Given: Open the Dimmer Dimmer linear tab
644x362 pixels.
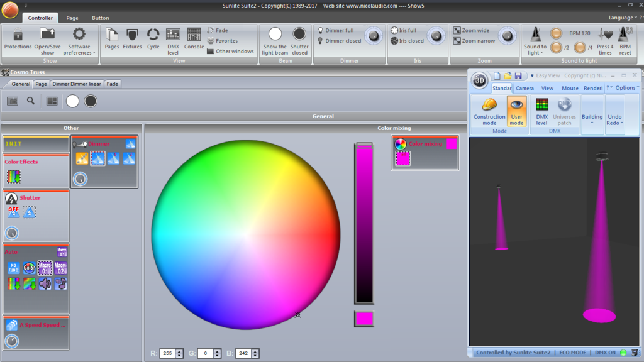Looking at the screenshot, I should [x=76, y=84].
